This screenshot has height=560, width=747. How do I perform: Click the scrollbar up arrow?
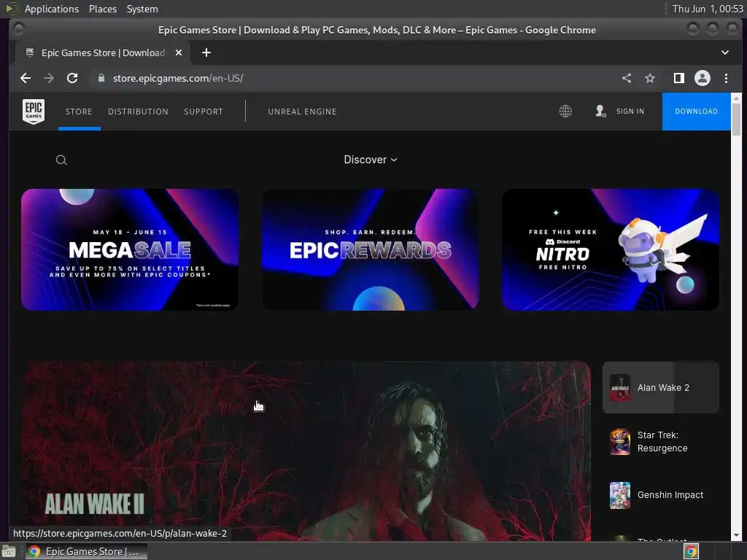coord(736,98)
